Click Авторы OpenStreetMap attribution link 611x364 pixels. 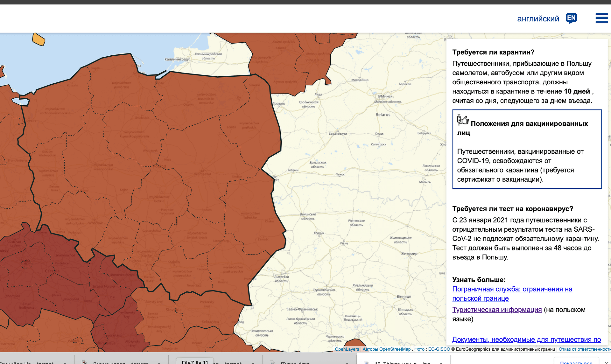click(386, 349)
